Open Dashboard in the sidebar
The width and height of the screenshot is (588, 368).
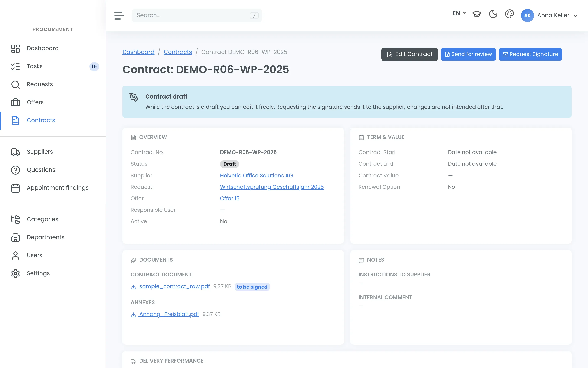53,48
